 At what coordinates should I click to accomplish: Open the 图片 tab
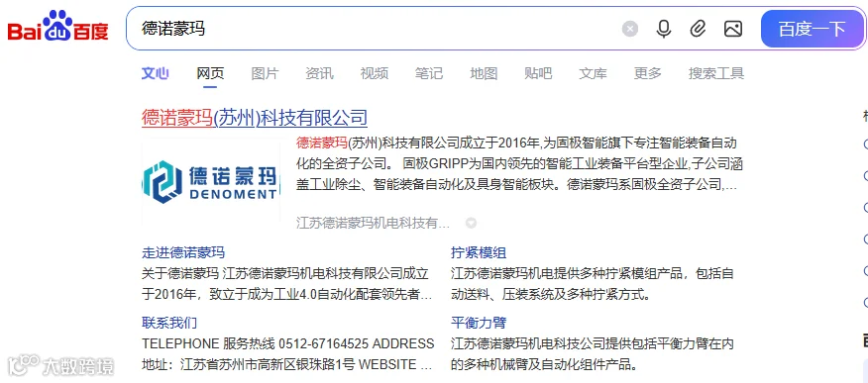click(x=265, y=73)
